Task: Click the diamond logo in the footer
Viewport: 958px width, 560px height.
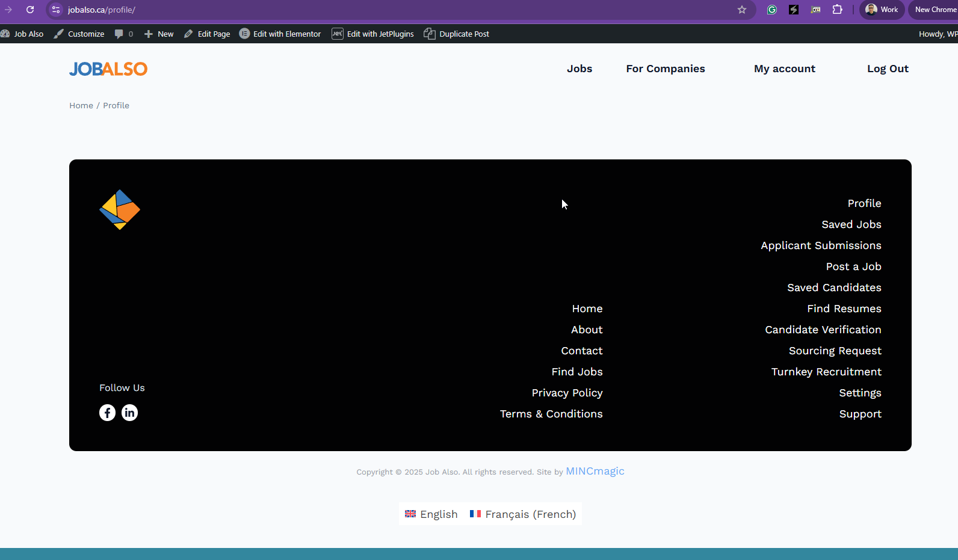Action: [x=120, y=209]
